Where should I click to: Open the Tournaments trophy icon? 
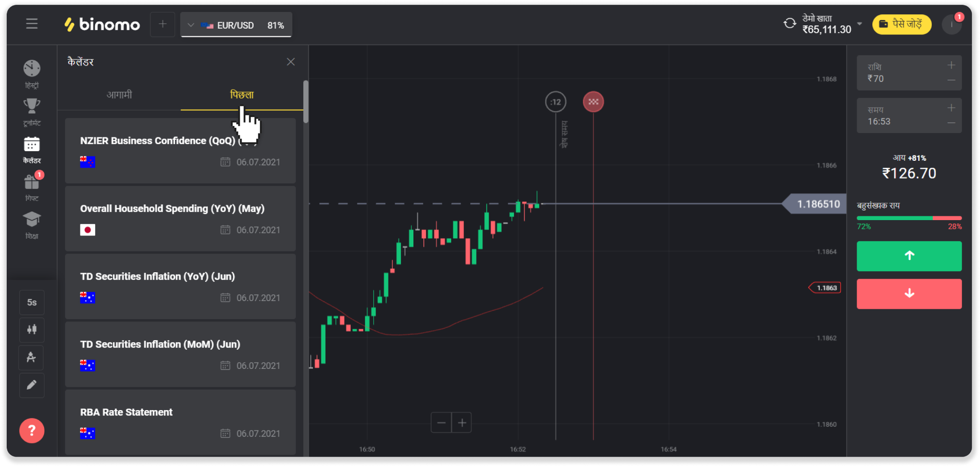[x=32, y=106]
